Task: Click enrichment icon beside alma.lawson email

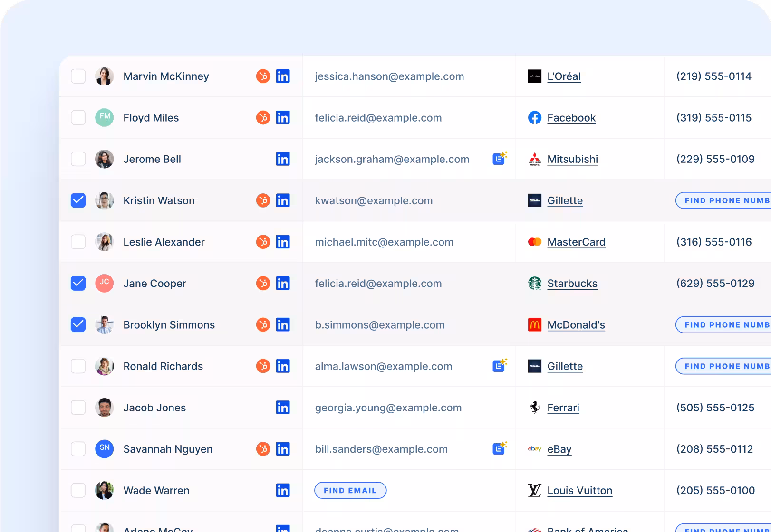Action: pos(500,365)
